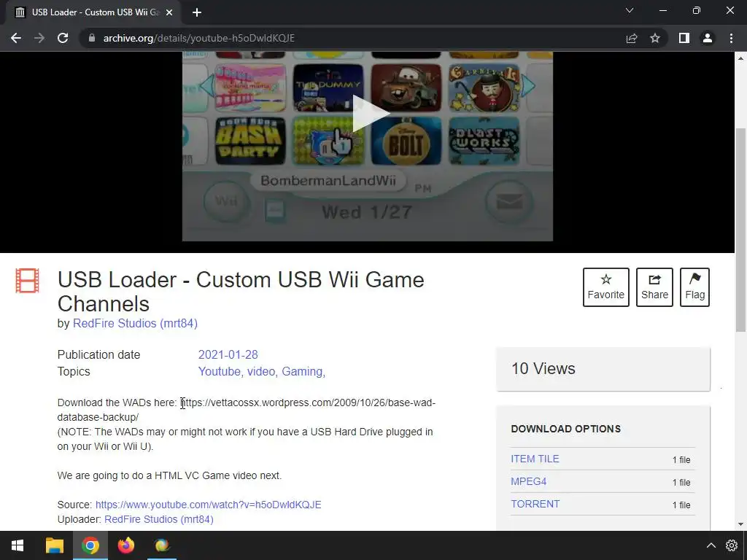Open RedFire Studios (mrt84) author link
Viewport: 747px width, 560px height.
[x=135, y=323]
